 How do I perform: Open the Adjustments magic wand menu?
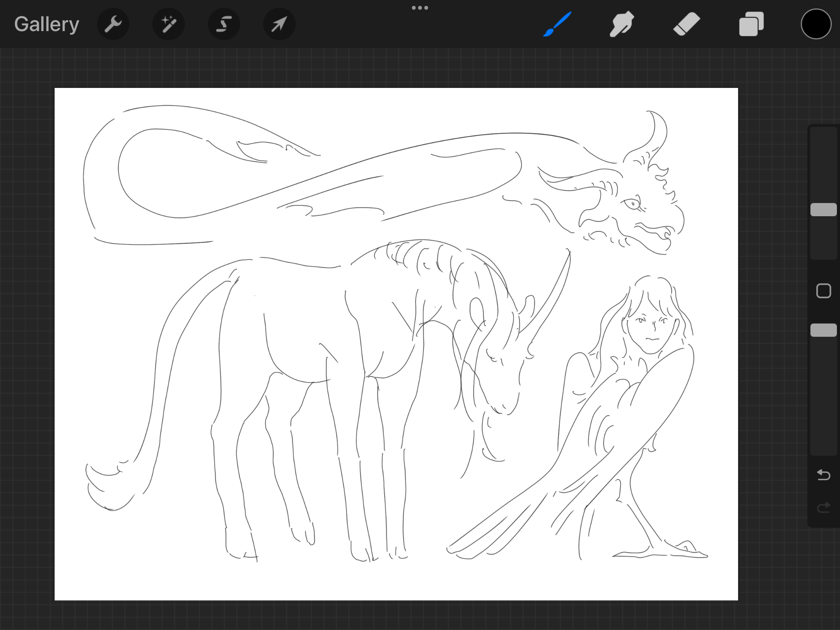click(x=168, y=24)
